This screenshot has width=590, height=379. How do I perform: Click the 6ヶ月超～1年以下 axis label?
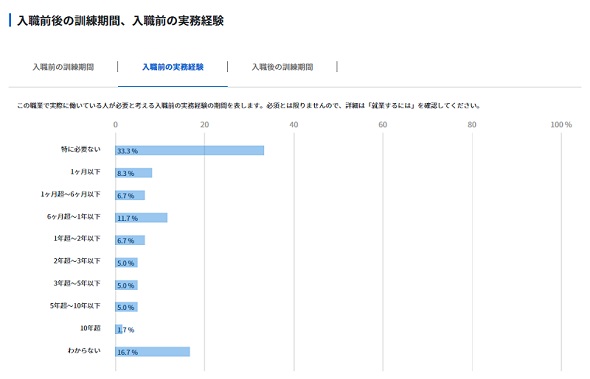74,216
